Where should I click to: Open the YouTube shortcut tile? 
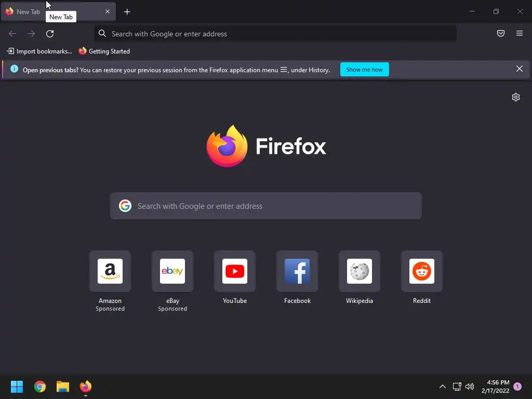coord(235,271)
